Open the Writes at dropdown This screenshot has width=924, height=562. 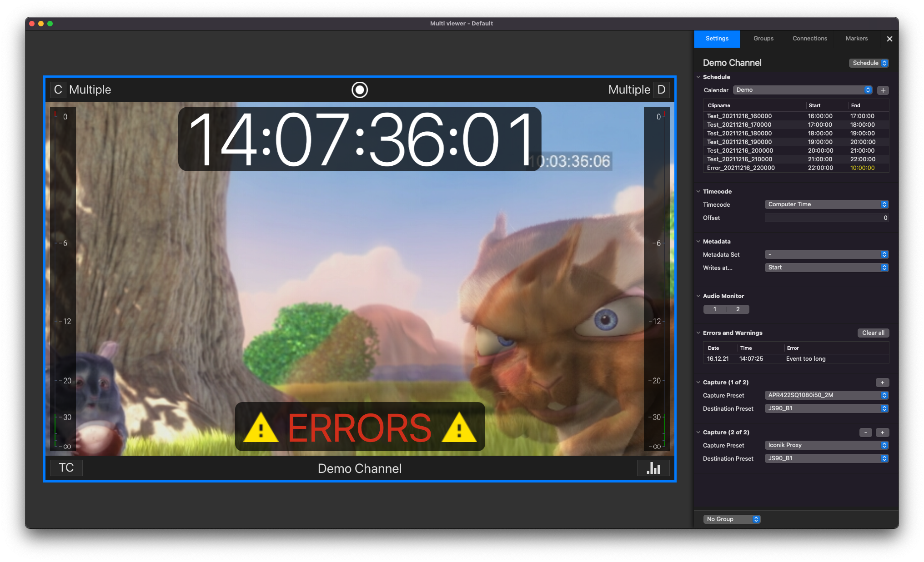(x=827, y=268)
